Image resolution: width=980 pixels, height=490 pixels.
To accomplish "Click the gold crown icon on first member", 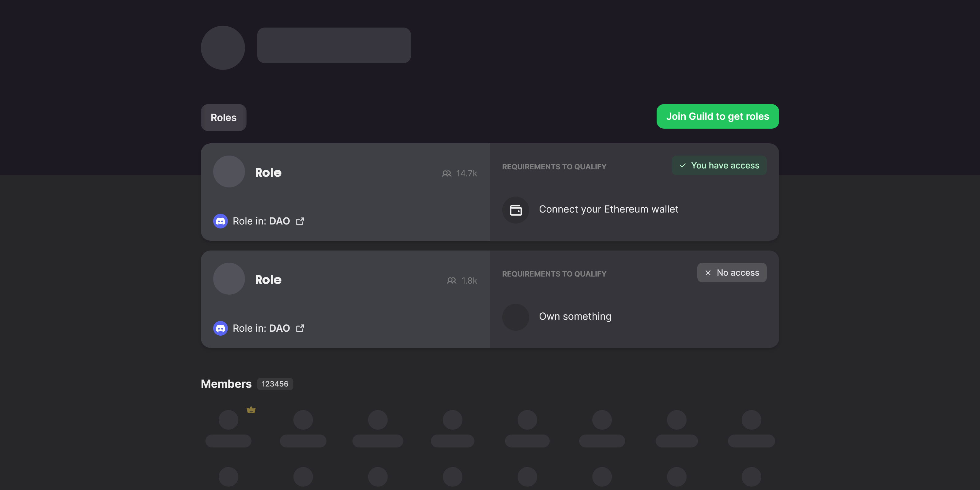I will tap(251, 410).
